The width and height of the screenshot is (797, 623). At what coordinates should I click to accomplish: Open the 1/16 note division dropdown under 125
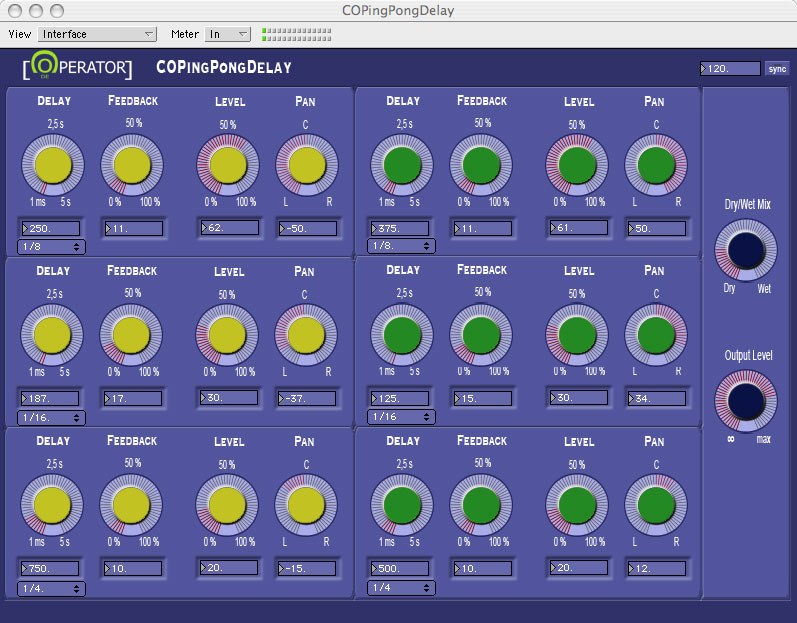(402, 417)
